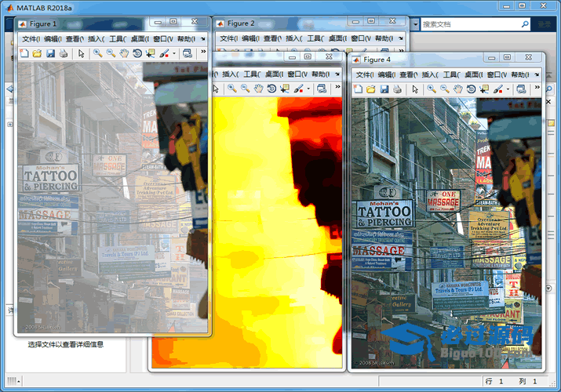Open 文件 menu in Figure 1

click(31, 38)
